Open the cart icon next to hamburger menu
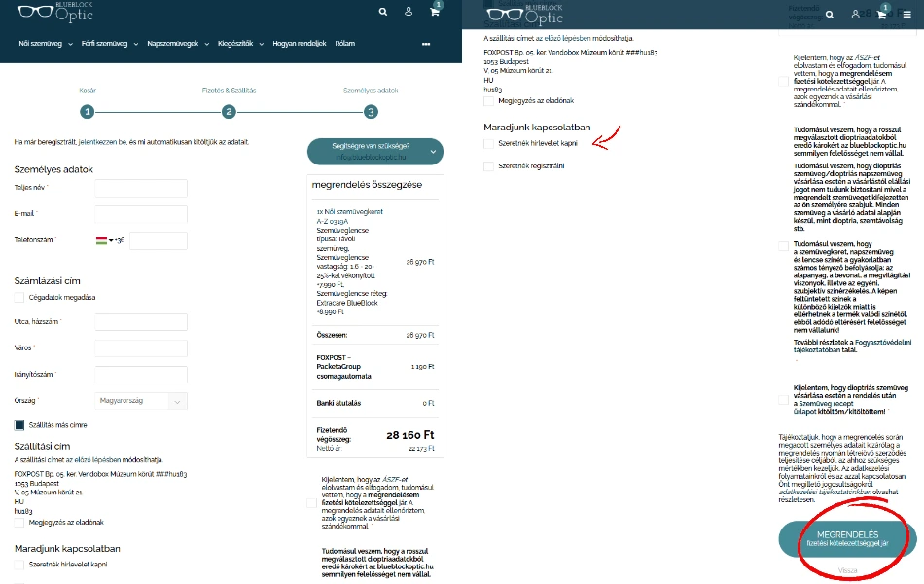Viewport: 924px width, 584px height. point(881,15)
